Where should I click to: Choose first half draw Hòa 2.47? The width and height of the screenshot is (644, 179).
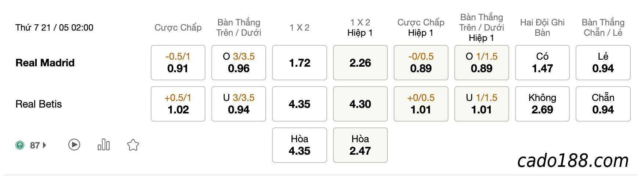(360, 145)
